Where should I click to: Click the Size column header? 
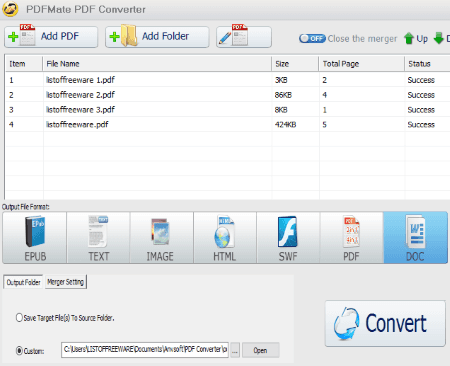coord(295,64)
